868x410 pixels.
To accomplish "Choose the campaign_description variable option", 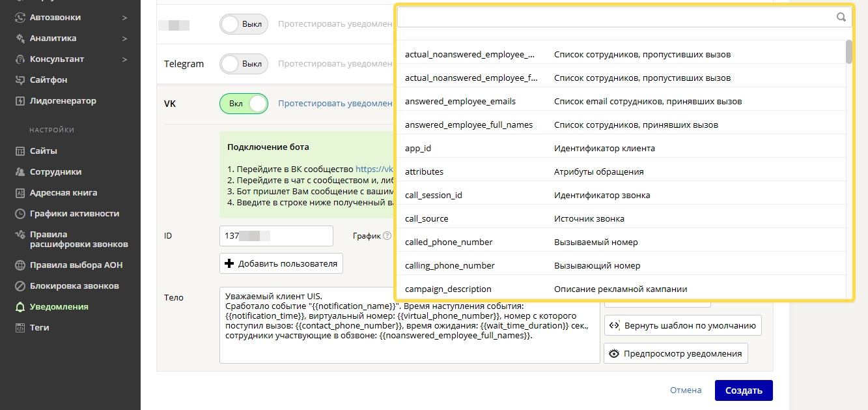I will pos(621,289).
